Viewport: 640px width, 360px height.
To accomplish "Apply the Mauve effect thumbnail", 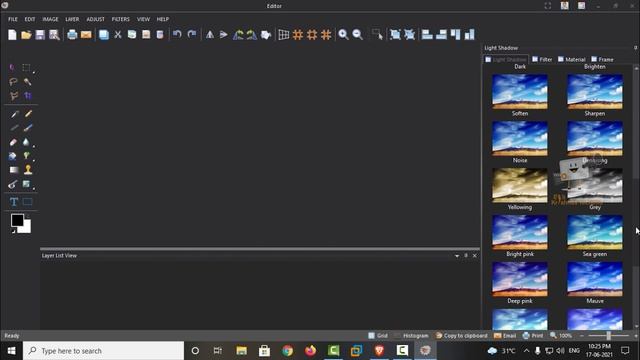I will tap(595, 279).
